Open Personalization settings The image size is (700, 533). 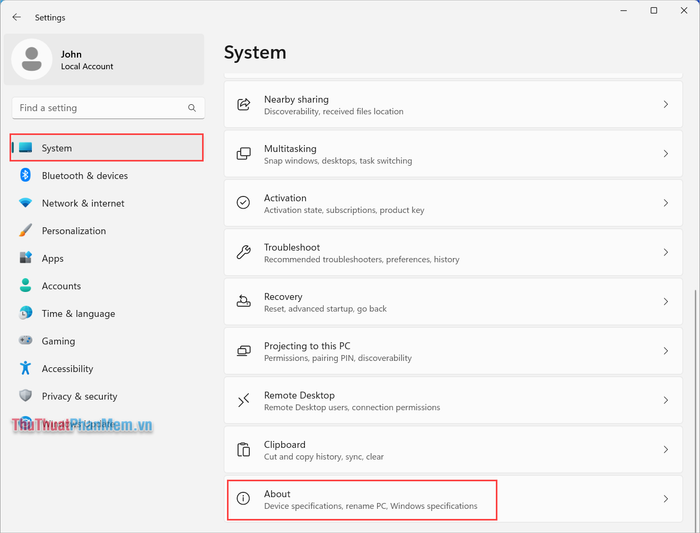pos(107,231)
